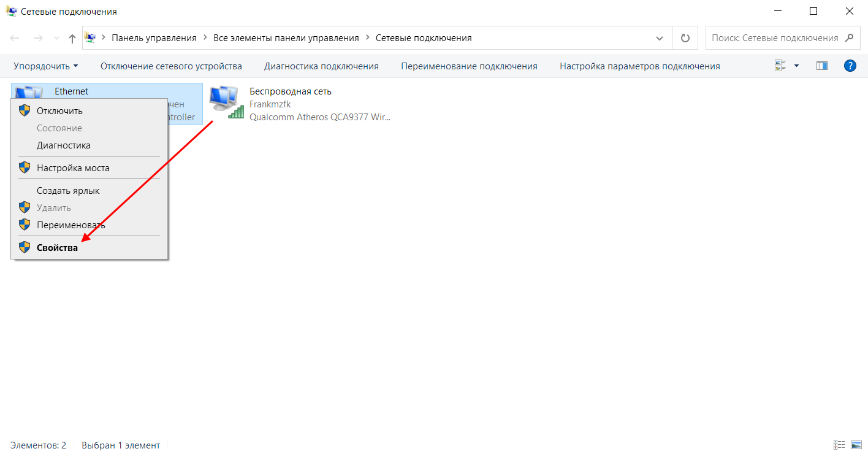868x454 pixels.
Task: Click Все элементы панели управления breadcrumb
Action: [x=286, y=38]
